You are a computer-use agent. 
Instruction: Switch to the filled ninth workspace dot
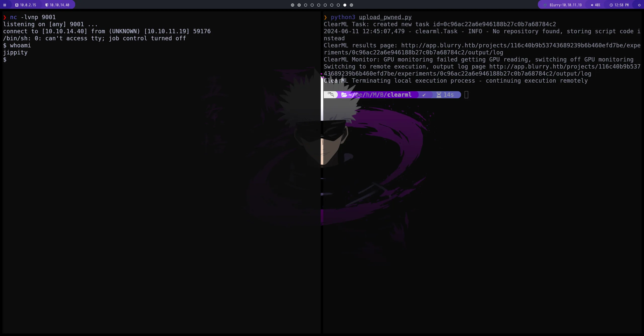tap(345, 5)
